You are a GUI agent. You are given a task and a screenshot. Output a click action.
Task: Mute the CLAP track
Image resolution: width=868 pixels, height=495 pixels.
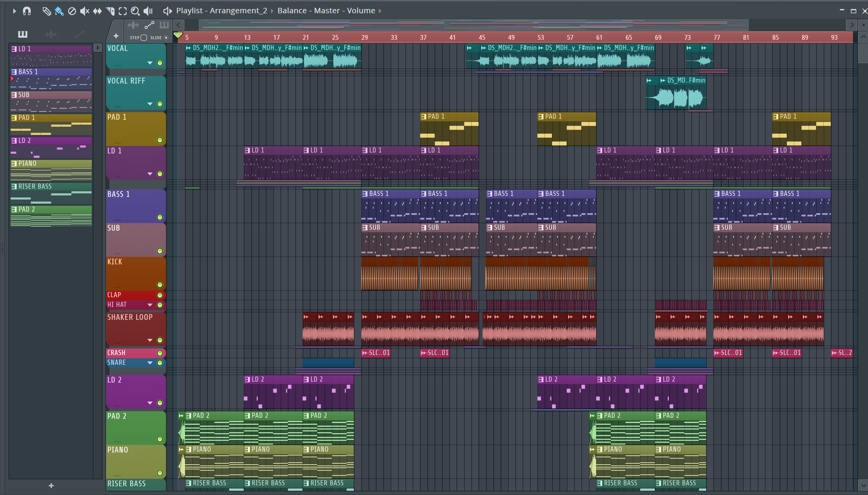[160, 295]
